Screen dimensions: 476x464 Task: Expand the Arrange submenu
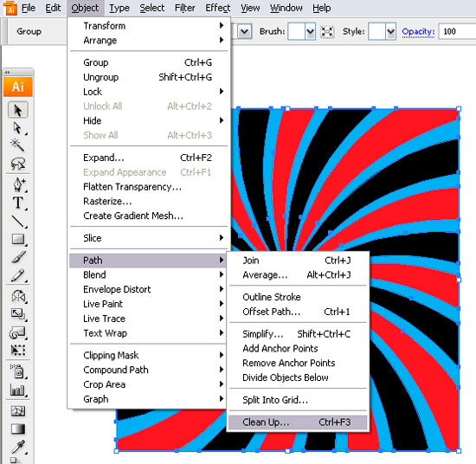(x=149, y=41)
